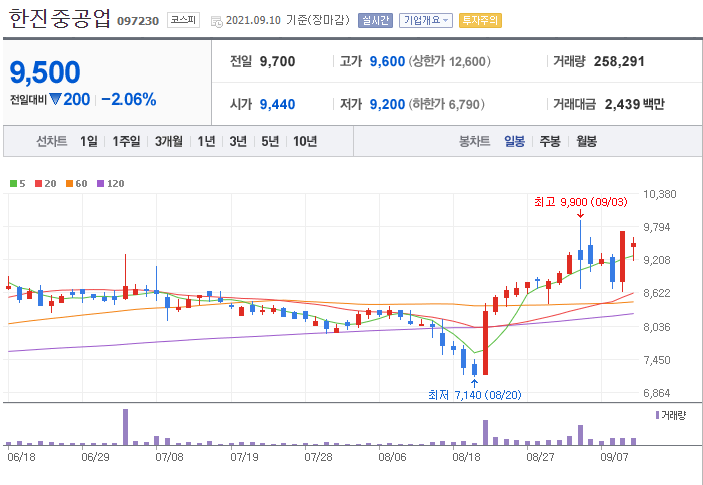The width and height of the screenshot is (703, 485).
Task: Click the 8,036 price axis label
Action: [657, 327]
